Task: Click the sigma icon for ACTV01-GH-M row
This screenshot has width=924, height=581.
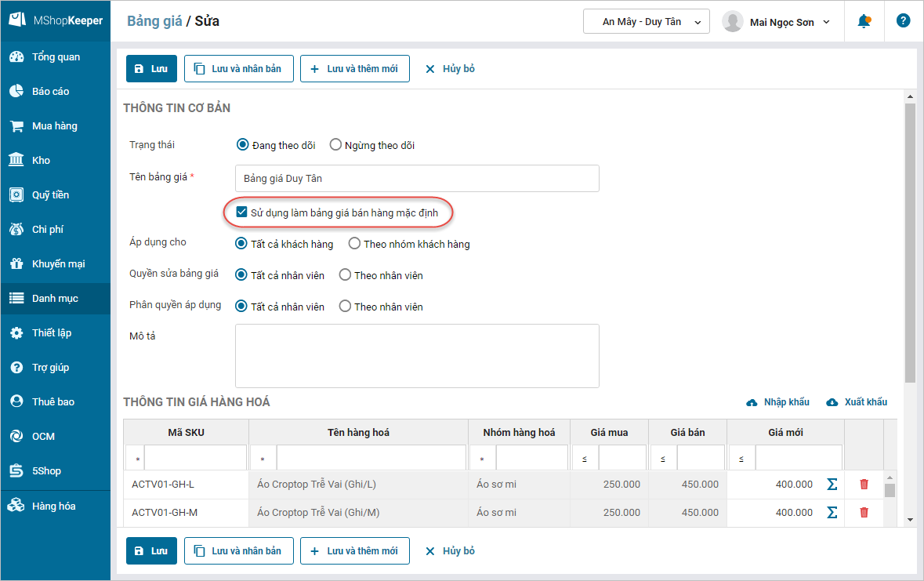Action: (x=832, y=513)
